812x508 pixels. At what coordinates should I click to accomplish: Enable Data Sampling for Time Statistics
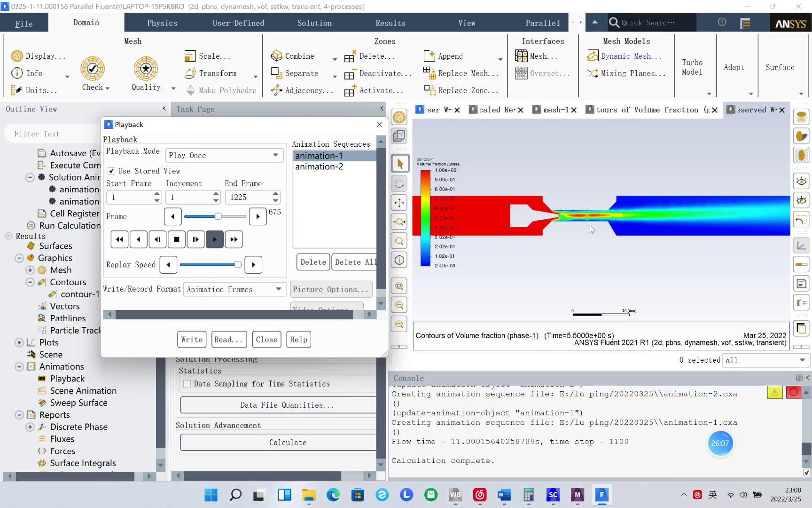click(x=187, y=384)
